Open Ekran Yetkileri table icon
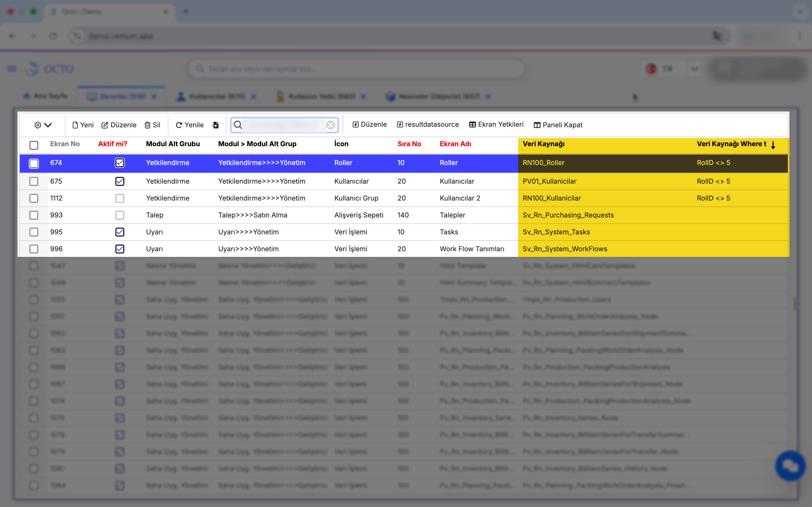This screenshot has width=812, height=507. pyautogui.click(x=472, y=125)
